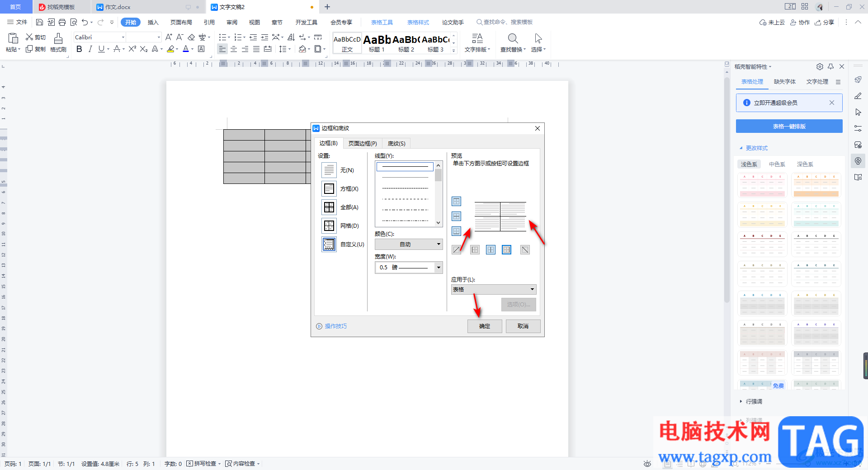
Task: Click the Print icon in quick toolbar
Action: tap(62, 22)
